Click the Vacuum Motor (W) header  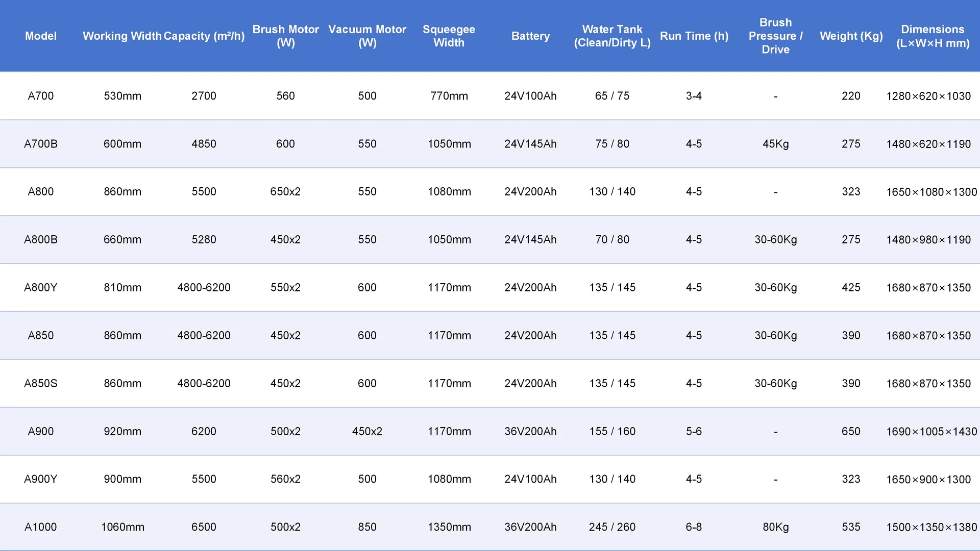point(367,36)
